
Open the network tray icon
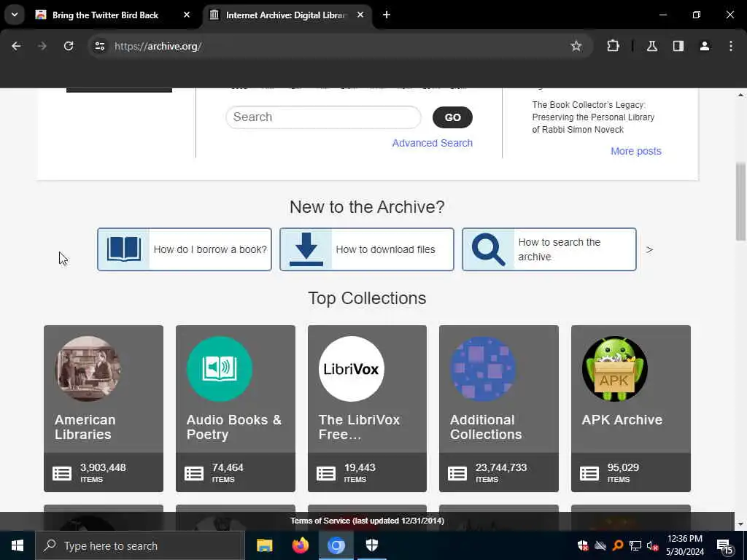635,545
